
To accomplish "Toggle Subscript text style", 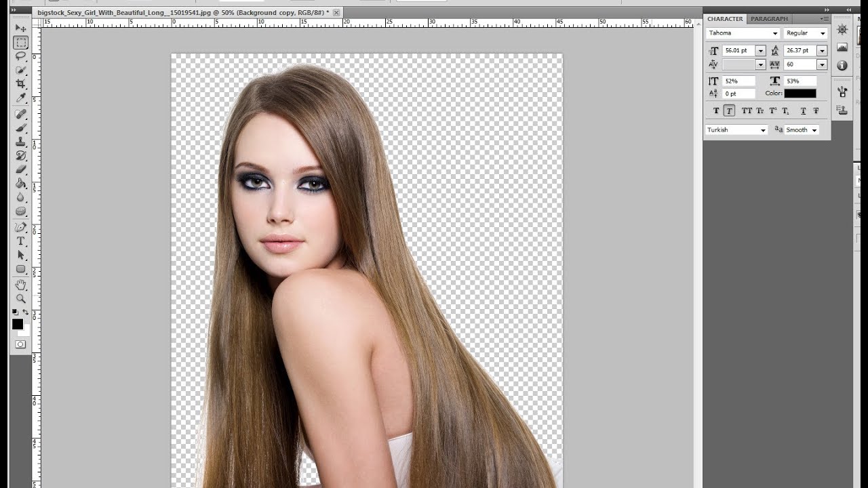I will pyautogui.click(x=785, y=110).
